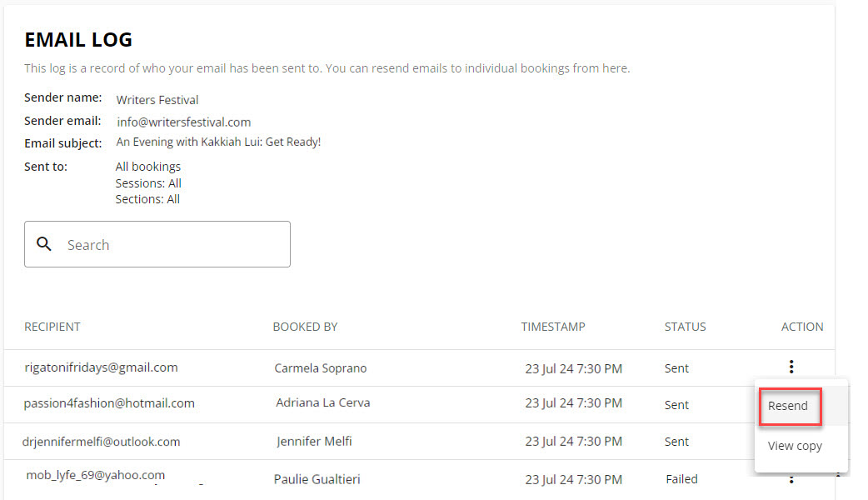
Task: Click the magnifying glass search icon
Action: [43, 243]
